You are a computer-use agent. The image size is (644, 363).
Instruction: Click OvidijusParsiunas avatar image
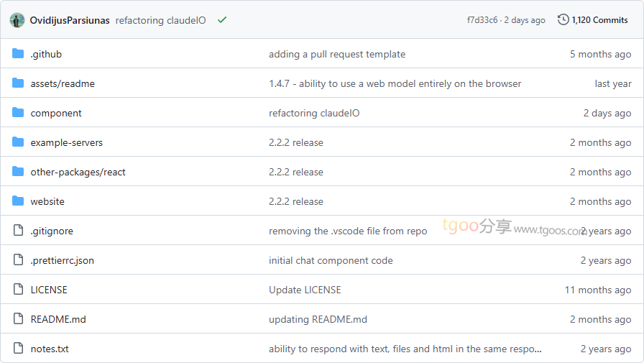(x=17, y=20)
